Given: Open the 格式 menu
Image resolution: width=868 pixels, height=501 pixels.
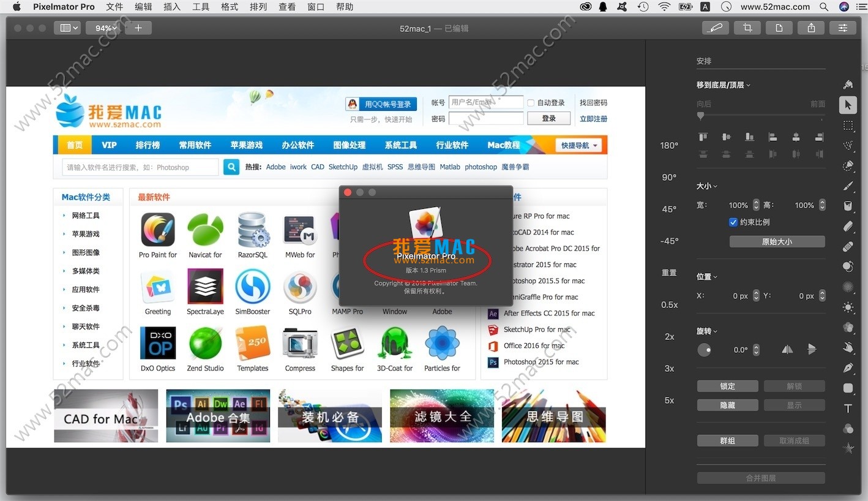Looking at the screenshot, I should (x=230, y=7).
